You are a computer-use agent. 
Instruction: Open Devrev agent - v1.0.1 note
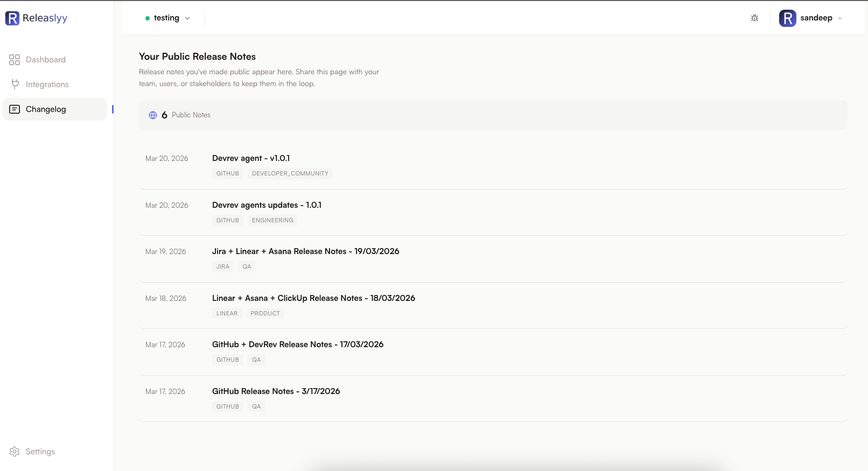click(x=251, y=158)
